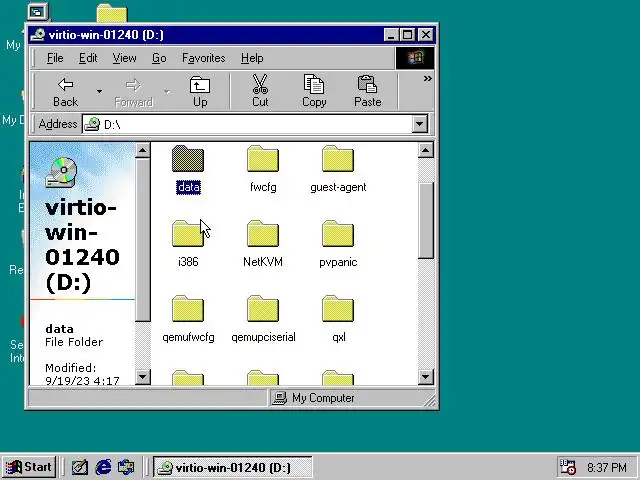Show more toolbar buttons chevron
Image resolution: width=640 pixels, height=480 pixels.
tap(427, 78)
